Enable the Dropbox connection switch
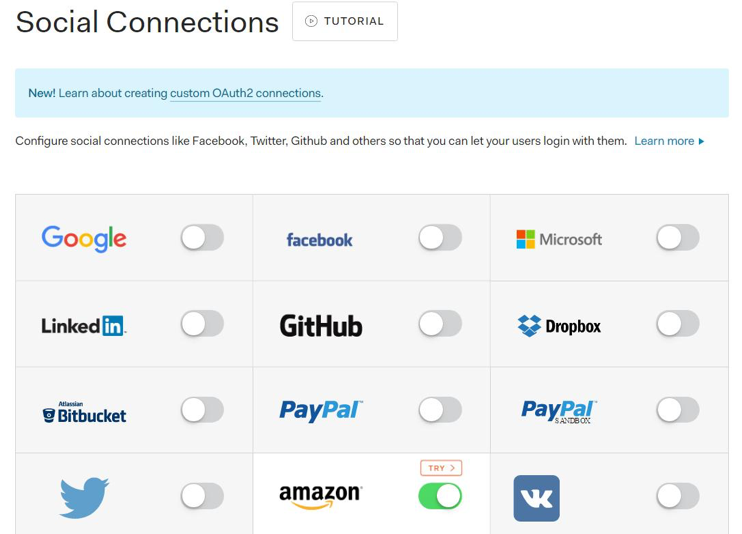 point(677,323)
